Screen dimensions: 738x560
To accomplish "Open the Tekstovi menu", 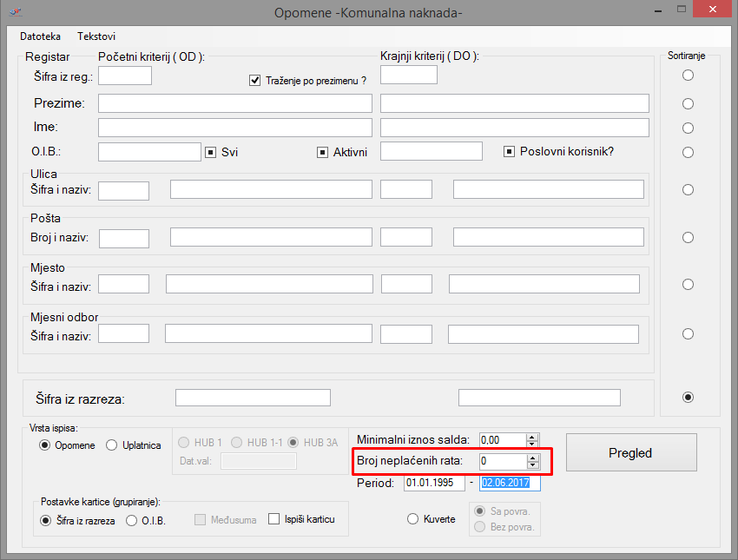I will [96, 36].
